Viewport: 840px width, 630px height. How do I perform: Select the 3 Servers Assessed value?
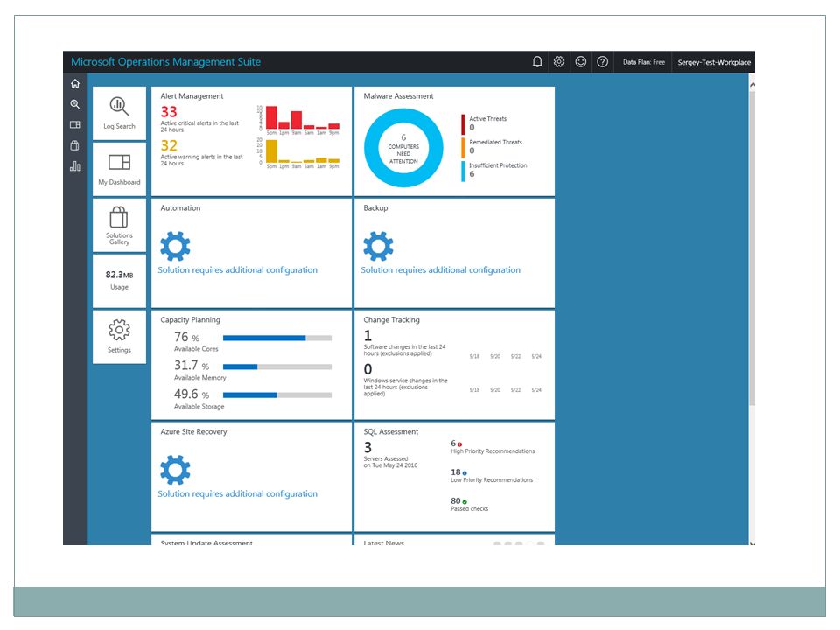point(367,447)
